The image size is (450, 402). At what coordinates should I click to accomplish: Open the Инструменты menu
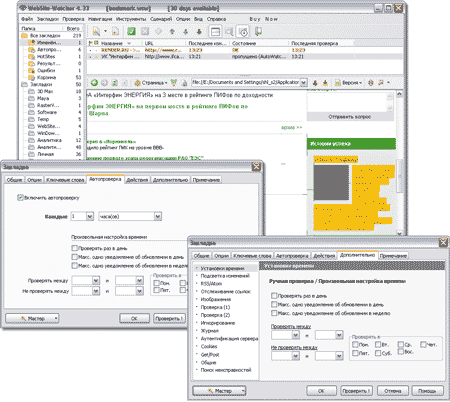pos(131,19)
